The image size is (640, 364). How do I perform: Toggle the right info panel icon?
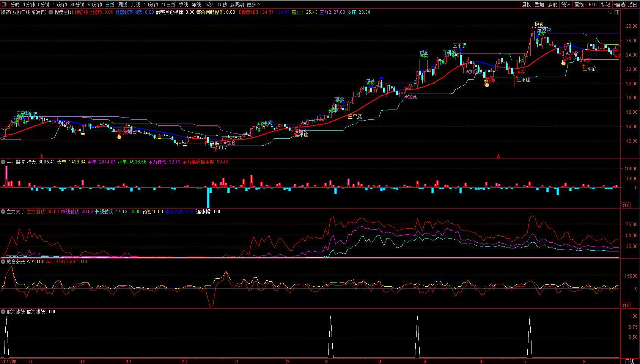point(616,12)
